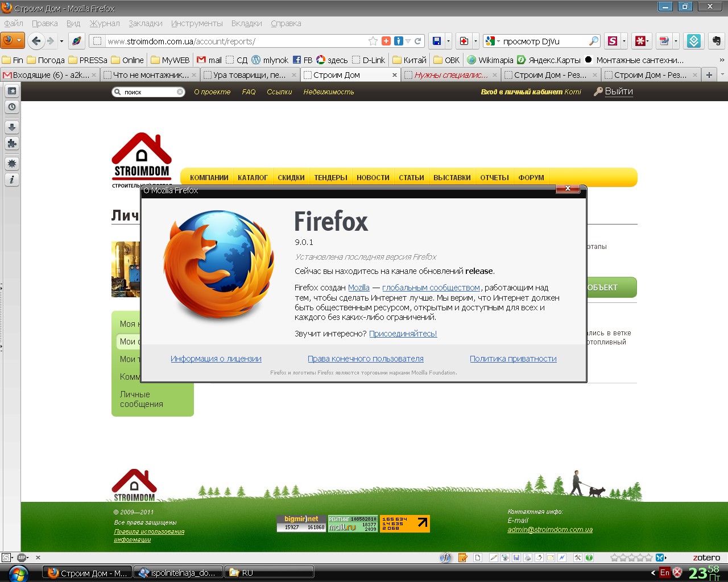Open 'Информация о лицензии' link
The image size is (728, 582).
point(216,359)
